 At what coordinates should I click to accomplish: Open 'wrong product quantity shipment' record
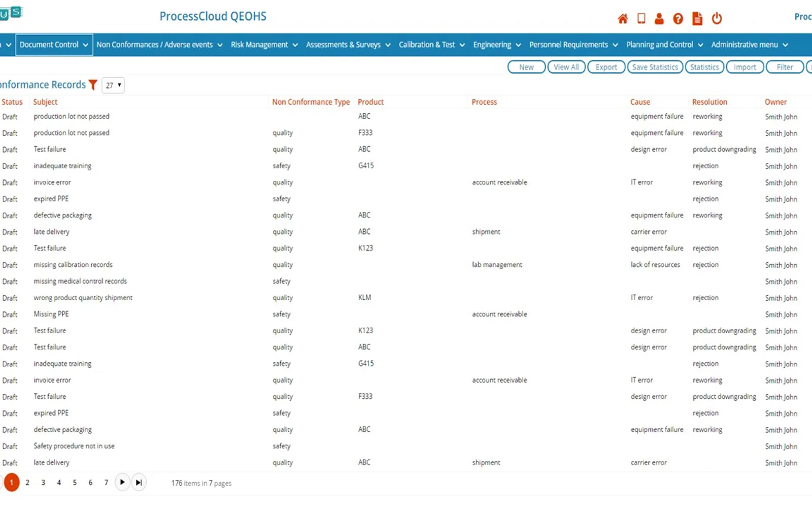(83, 298)
